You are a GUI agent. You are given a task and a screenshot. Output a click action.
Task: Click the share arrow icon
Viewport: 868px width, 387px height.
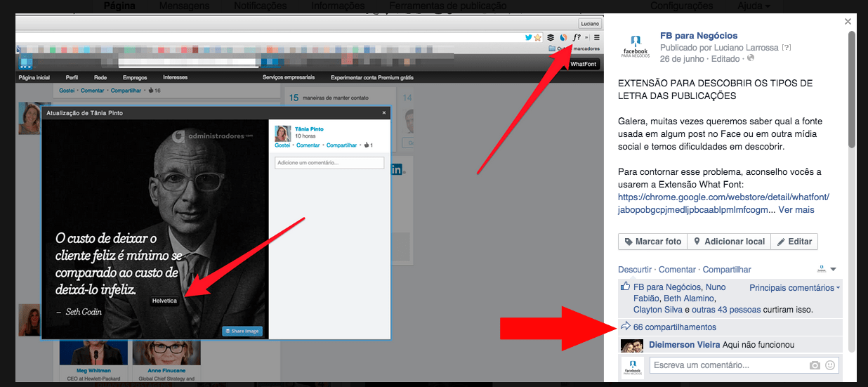point(625,327)
